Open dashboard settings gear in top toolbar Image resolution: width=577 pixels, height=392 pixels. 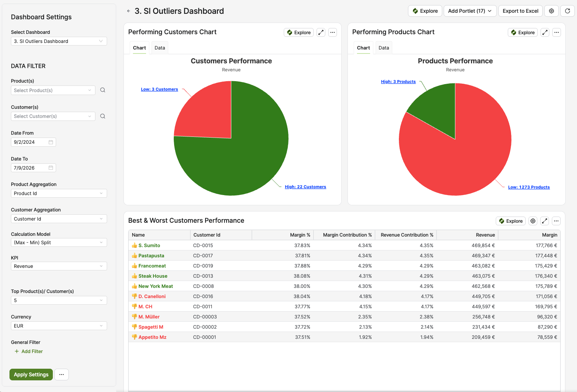pos(552,11)
